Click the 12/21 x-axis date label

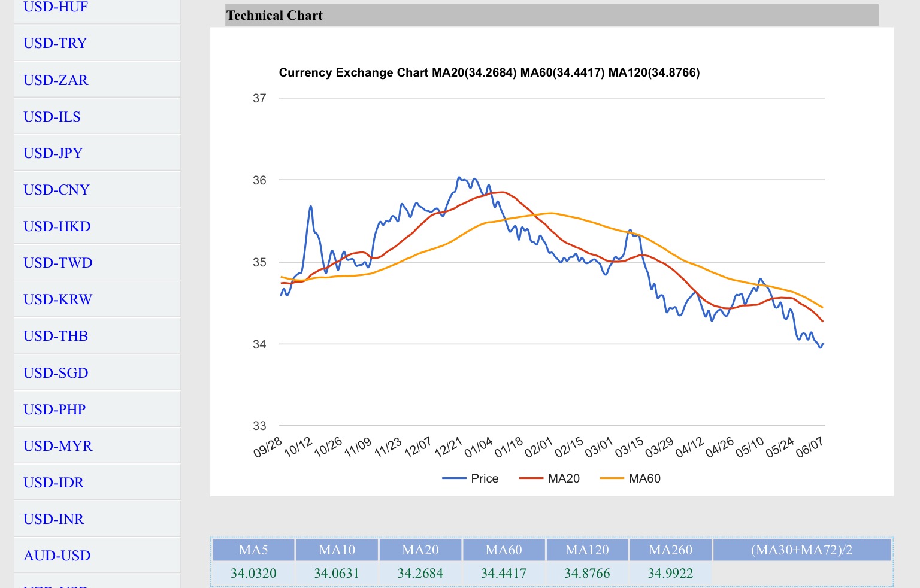pos(449,447)
